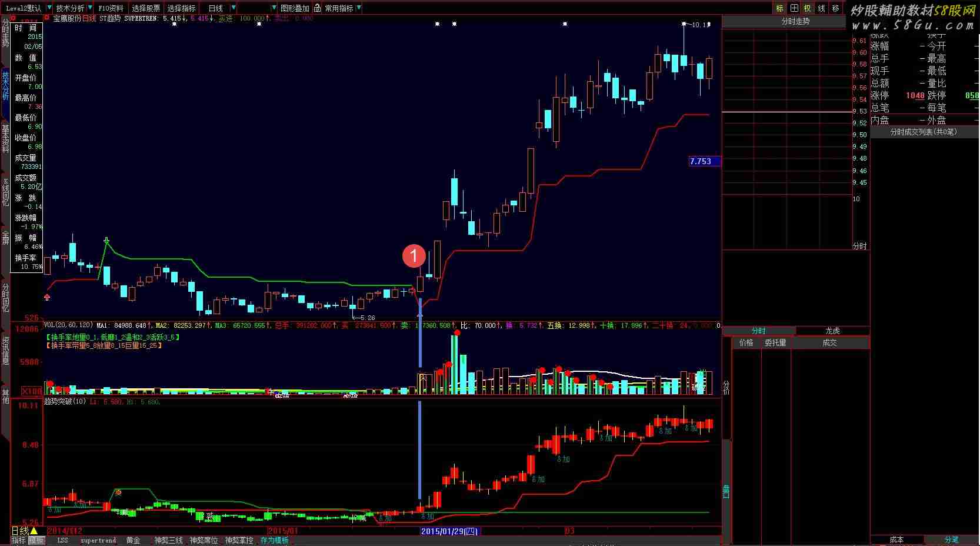Open the K线回忆 side tab

pyautogui.click(x=5, y=192)
